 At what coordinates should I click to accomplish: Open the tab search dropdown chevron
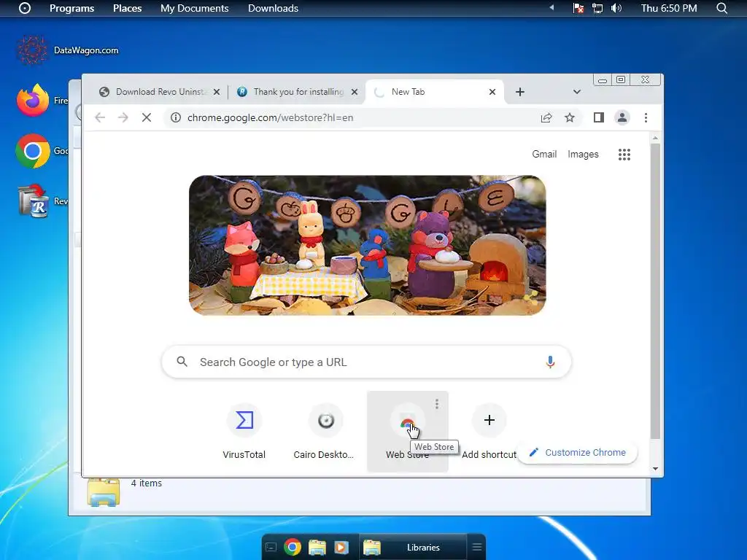click(577, 92)
